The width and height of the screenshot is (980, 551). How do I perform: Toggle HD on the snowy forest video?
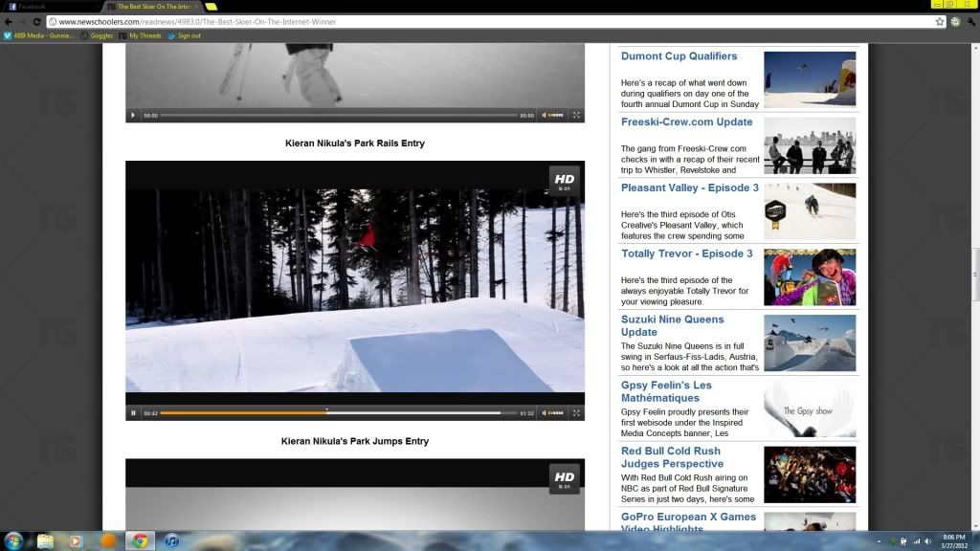pyautogui.click(x=565, y=181)
